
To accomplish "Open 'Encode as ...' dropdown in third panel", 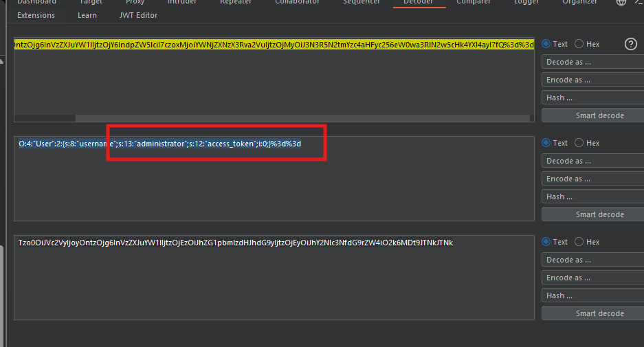I will pos(592,278).
